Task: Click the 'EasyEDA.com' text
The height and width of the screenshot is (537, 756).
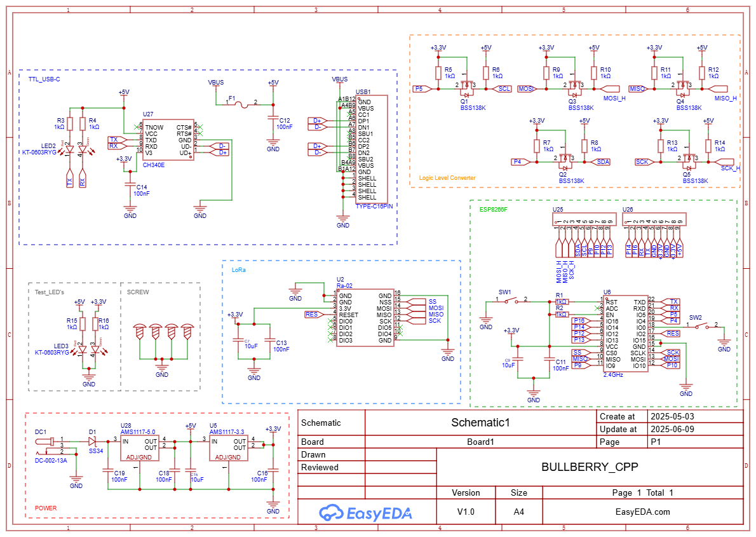Action: [643, 512]
